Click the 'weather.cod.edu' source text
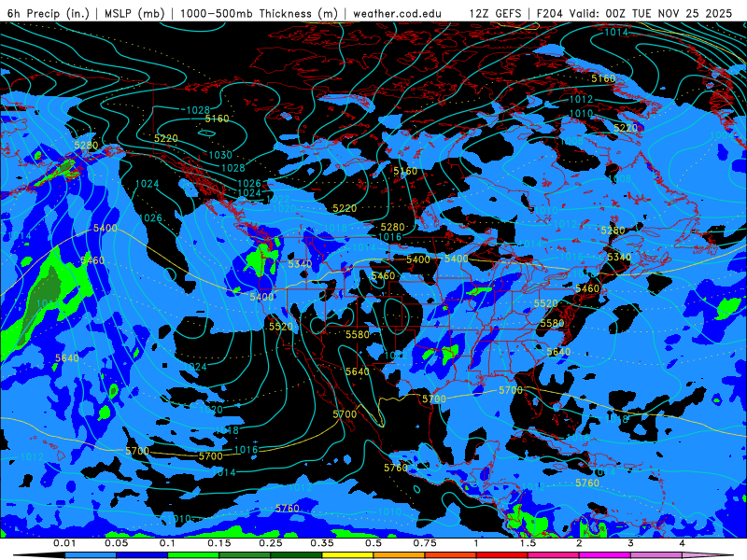 398,13
